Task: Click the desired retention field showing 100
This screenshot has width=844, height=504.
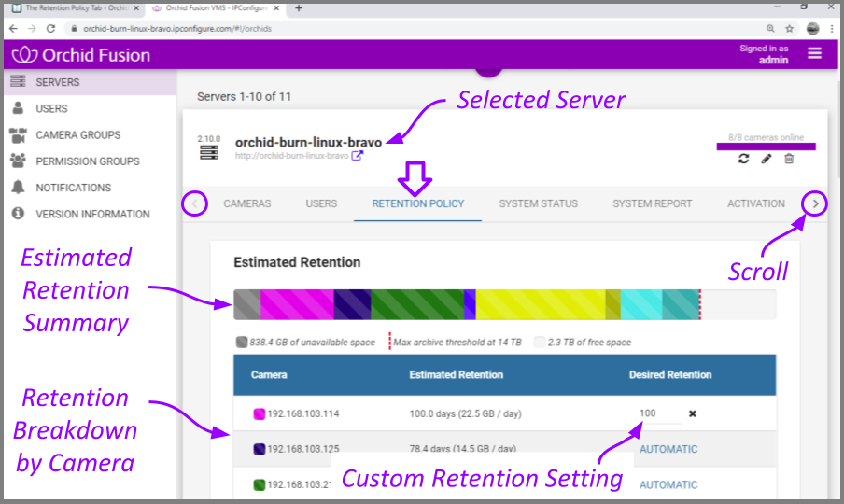Action: point(660,413)
